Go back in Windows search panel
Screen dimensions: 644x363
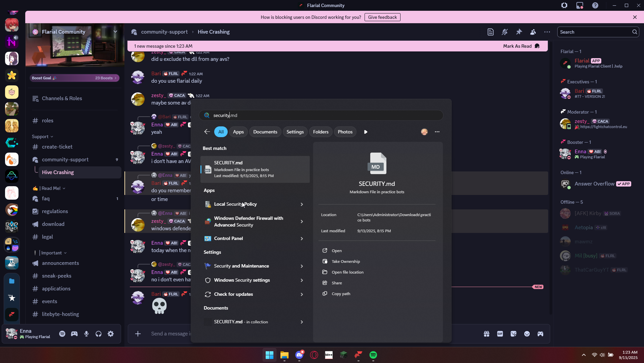(x=207, y=132)
